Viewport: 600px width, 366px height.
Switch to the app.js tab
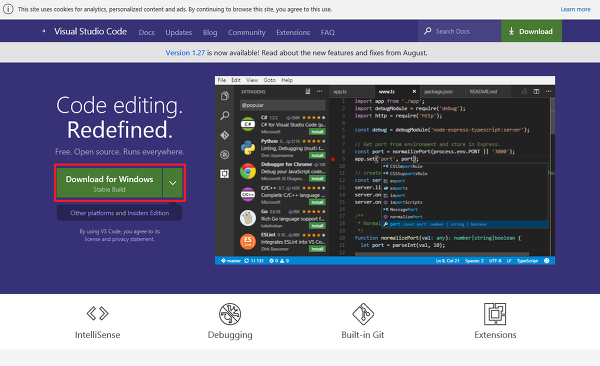(x=351, y=92)
